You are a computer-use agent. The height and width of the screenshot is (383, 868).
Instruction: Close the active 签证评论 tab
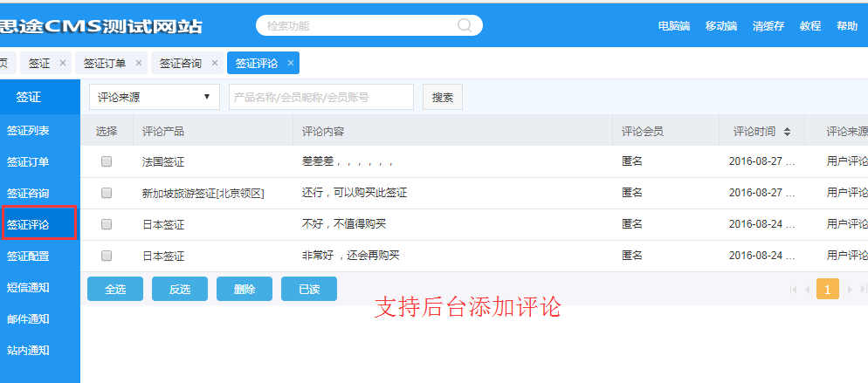(290, 64)
